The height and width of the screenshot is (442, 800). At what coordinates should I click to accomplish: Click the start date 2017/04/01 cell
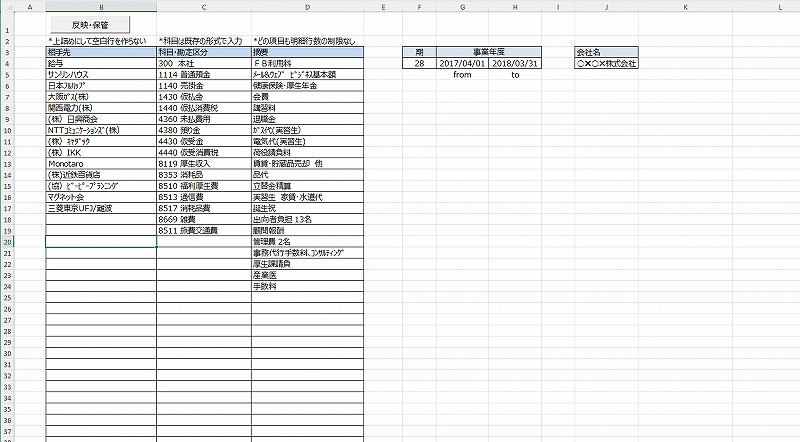pyautogui.click(x=463, y=63)
